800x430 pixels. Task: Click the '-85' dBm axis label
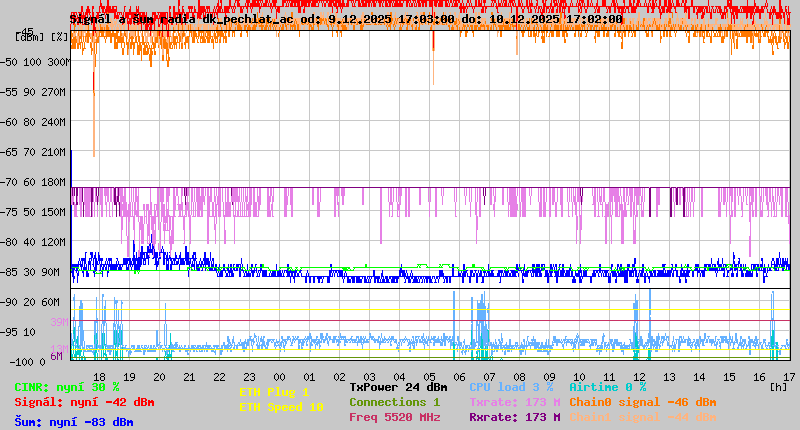pyautogui.click(x=8, y=272)
